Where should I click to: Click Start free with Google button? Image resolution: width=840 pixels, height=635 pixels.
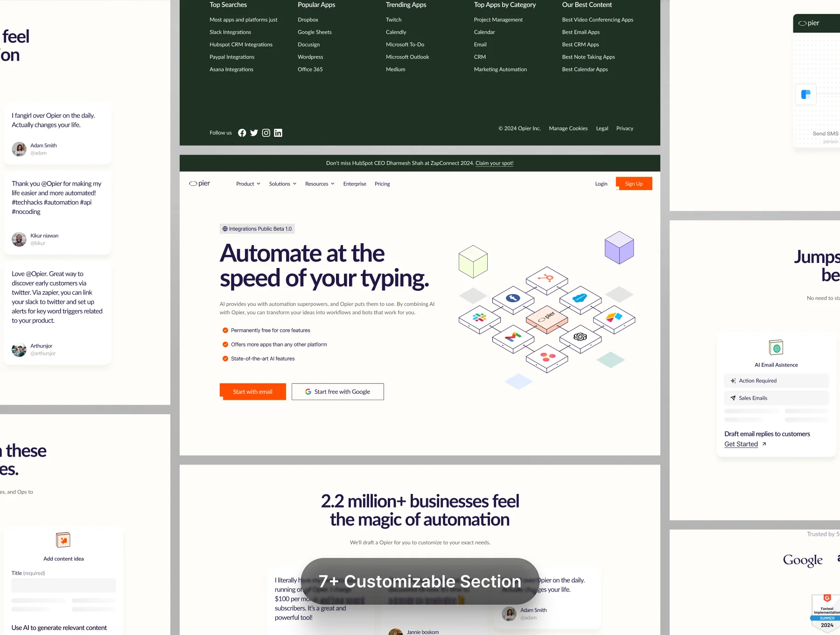click(338, 392)
